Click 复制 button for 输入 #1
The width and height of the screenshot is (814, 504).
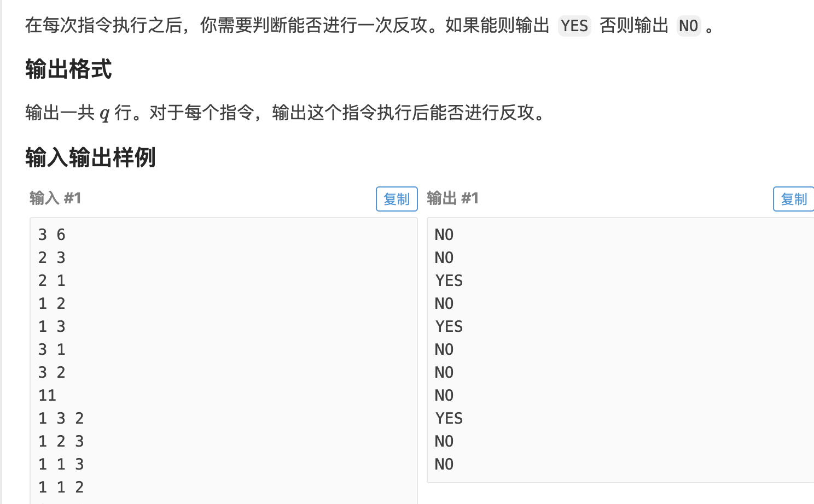coord(397,199)
